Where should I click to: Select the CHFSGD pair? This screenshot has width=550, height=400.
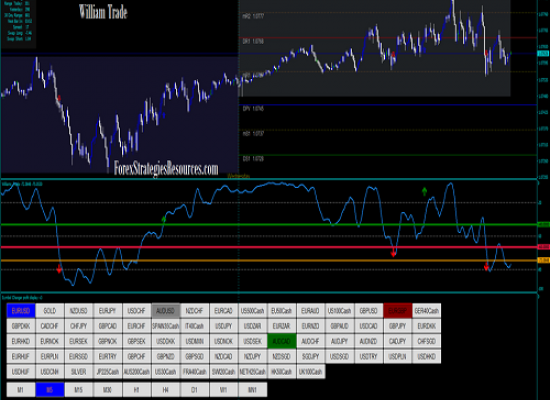(427, 341)
